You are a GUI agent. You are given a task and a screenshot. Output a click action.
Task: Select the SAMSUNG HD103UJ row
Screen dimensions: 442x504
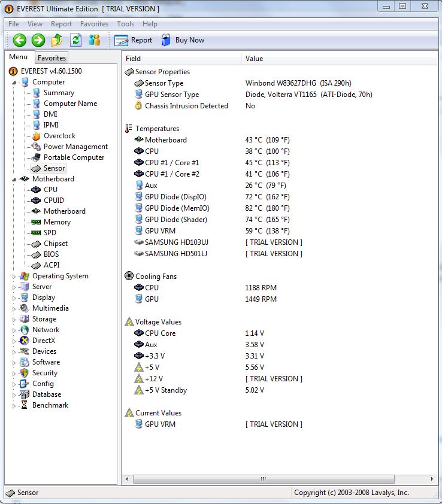177,242
